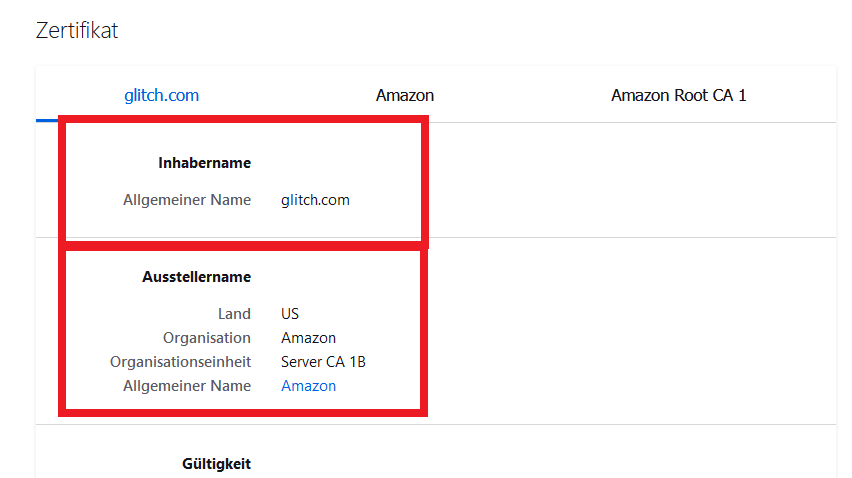
Task: Click the Gültigkeit section heading
Action: (x=216, y=464)
